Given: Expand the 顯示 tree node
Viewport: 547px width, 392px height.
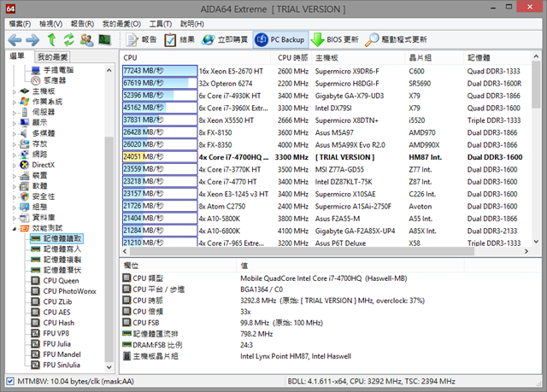Looking at the screenshot, I should click(15, 123).
